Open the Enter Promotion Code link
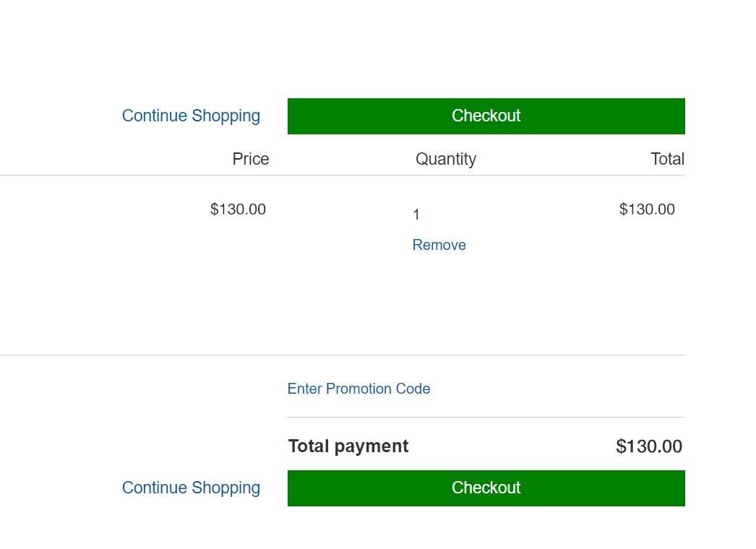This screenshot has height=549, width=756. (x=358, y=389)
